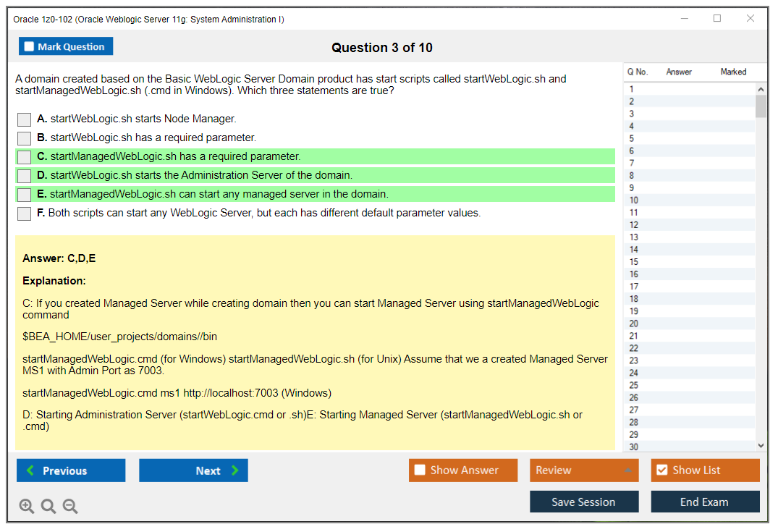Click the zoom in magnifier icon
Screen dimensions: 778x532
pyautogui.click(x=26, y=506)
